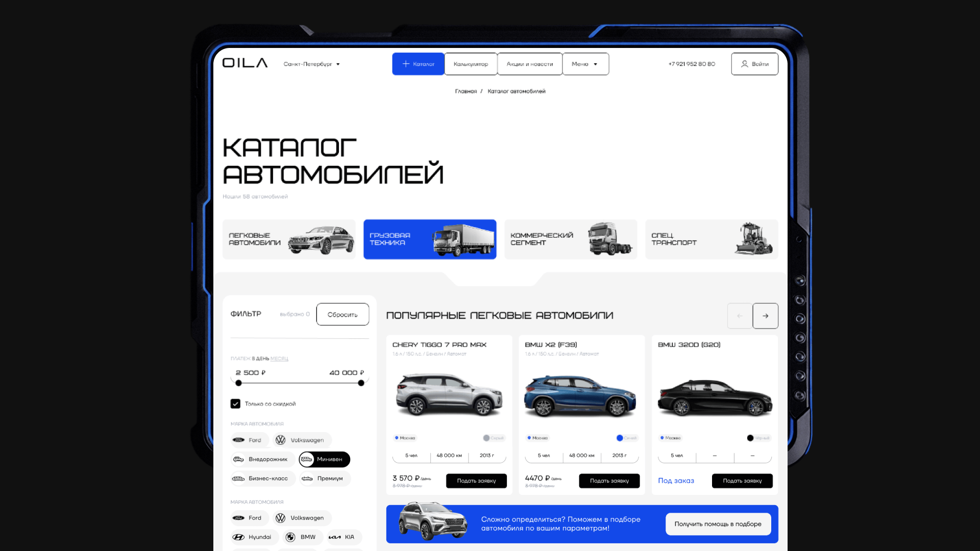Click the выбрано 0 filter counter

[x=295, y=314]
